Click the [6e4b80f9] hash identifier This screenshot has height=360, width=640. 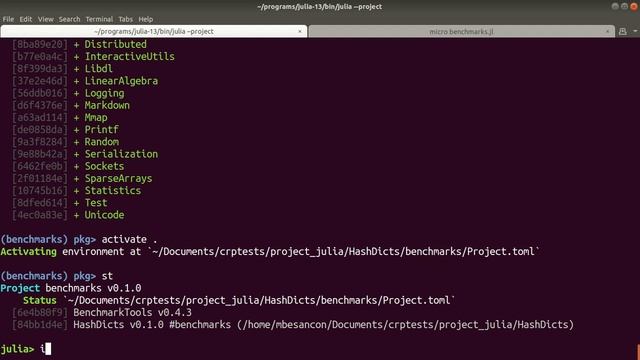click(40, 313)
